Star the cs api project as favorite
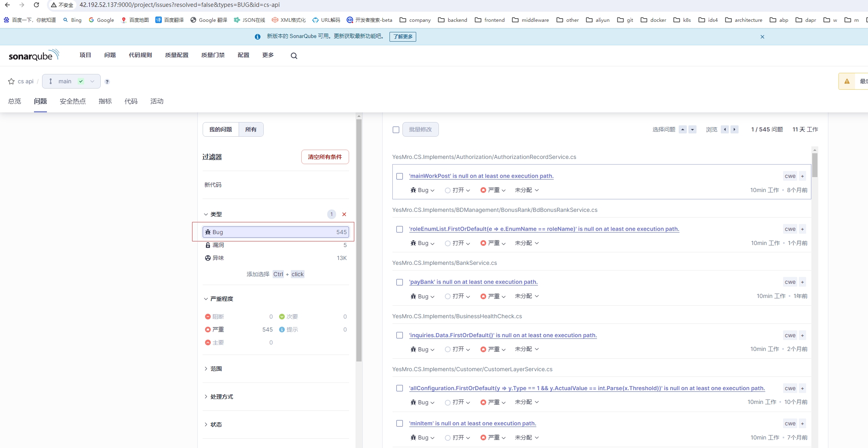The height and width of the screenshot is (448, 868). (11, 81)
